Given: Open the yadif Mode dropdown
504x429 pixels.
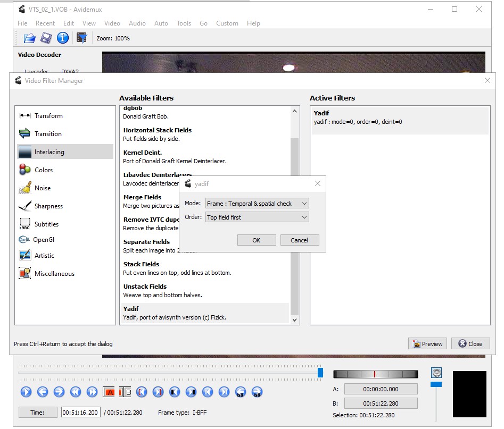Looking at the screenshot, I should (257, 203).
